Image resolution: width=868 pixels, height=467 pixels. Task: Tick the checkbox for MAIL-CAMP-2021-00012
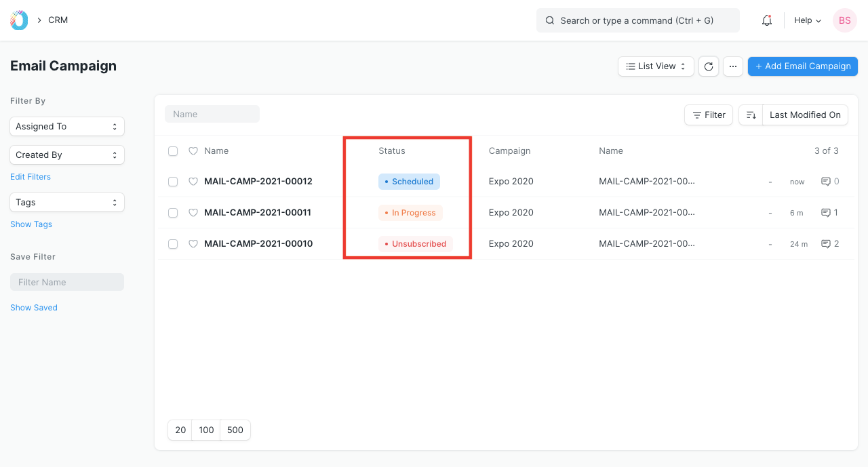(x=173, y=182)
